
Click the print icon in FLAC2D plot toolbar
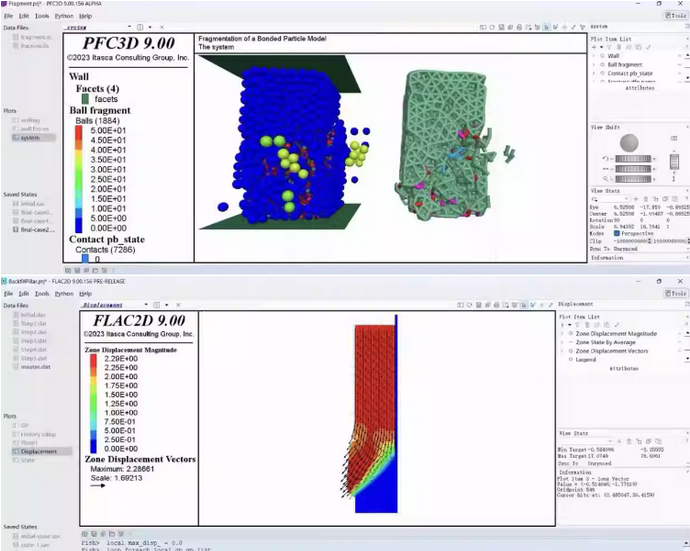point(496,305)
